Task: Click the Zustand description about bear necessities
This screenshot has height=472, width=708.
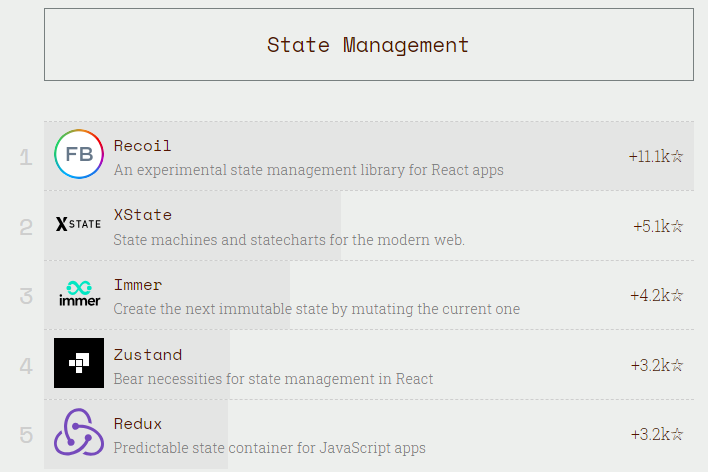Action: pyautogui.click(x=273, y=379)
